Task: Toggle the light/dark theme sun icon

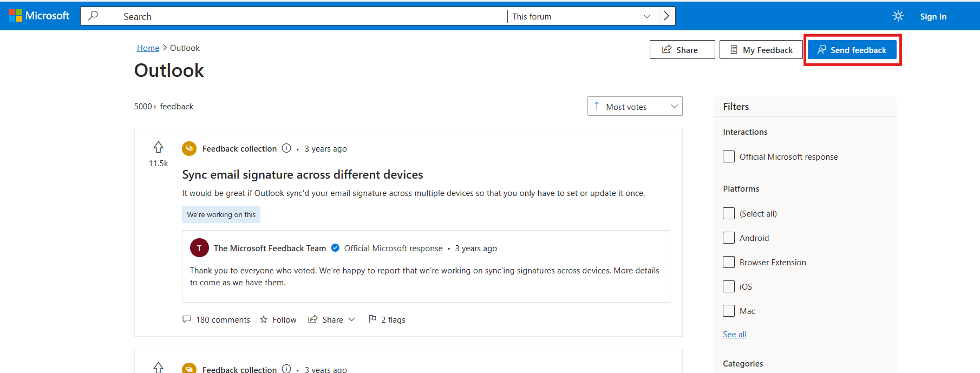Action: [898, 16]
